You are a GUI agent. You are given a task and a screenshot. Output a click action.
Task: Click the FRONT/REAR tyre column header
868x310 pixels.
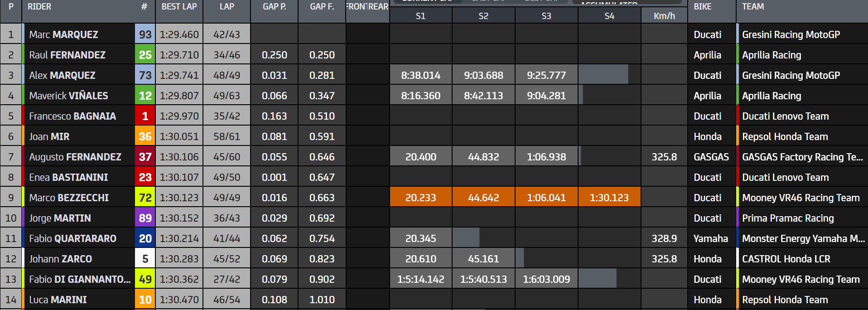367,7
